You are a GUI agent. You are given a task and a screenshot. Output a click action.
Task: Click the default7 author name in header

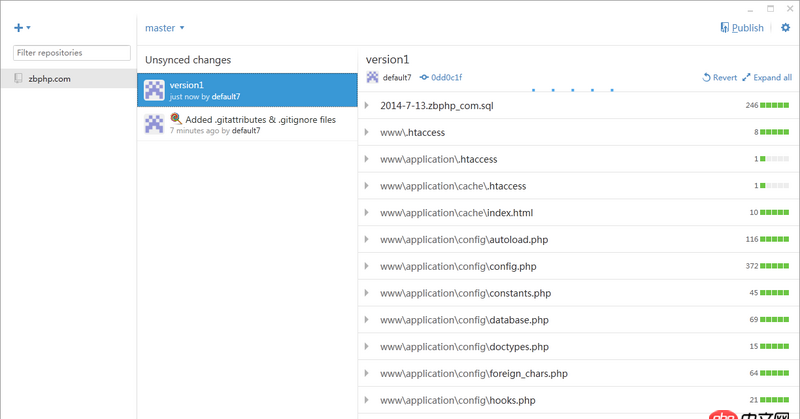coord(397,78)
